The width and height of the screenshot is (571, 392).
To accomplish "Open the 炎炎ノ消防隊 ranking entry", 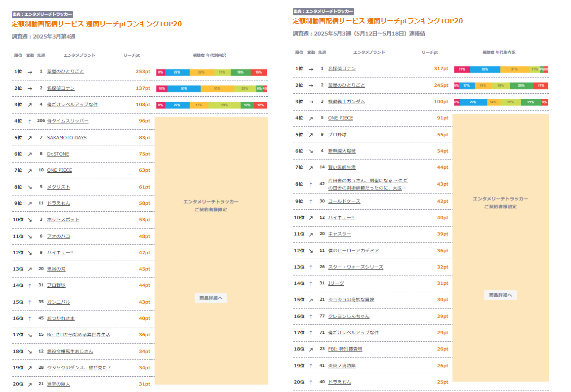I will point(342,366).
